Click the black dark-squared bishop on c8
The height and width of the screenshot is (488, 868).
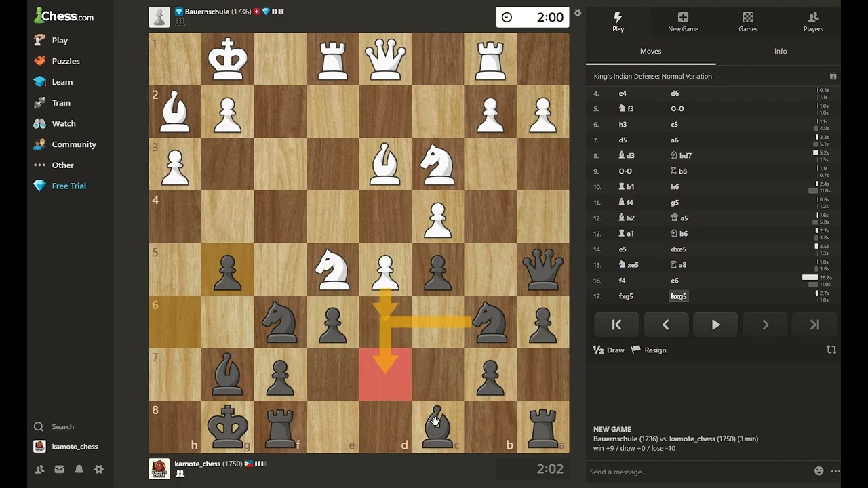(x=437, y=426)
